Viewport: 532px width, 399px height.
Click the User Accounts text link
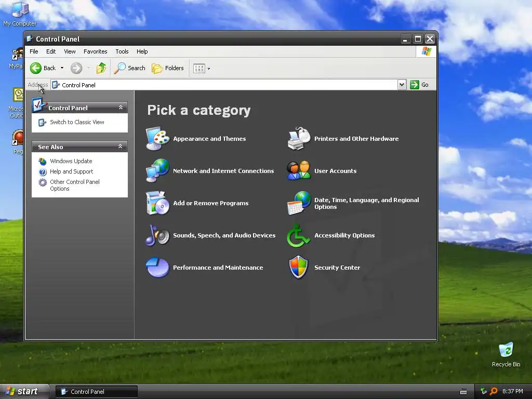[x=335, y=171]
